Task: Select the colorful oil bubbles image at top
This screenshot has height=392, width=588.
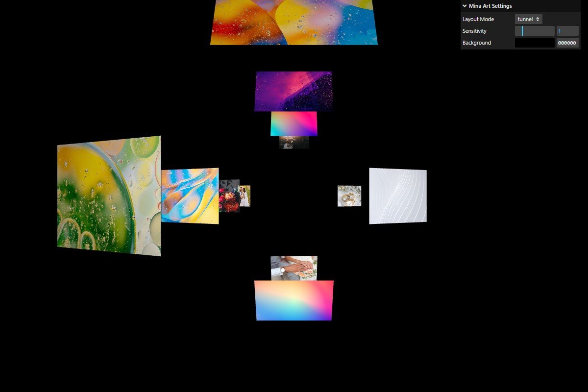Action: 294,22
